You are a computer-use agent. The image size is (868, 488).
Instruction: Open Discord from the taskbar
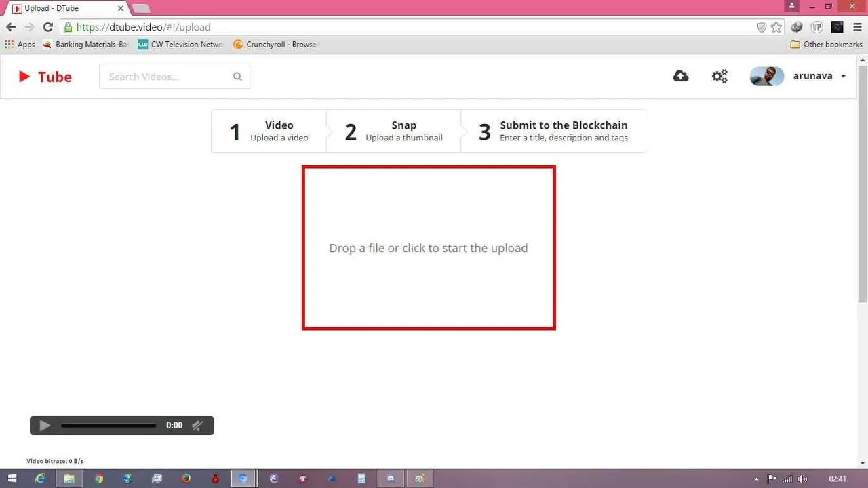click(391, 479)
